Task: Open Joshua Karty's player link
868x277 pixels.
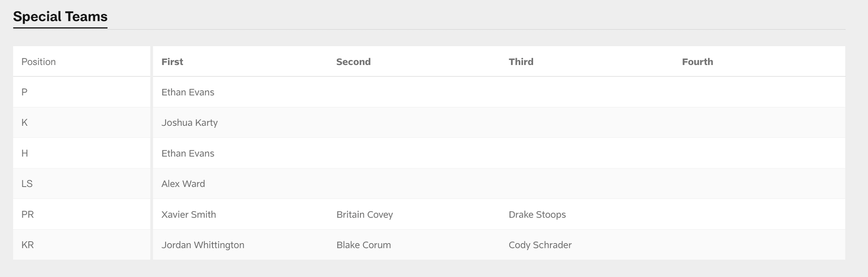Action: coord(190,122)
